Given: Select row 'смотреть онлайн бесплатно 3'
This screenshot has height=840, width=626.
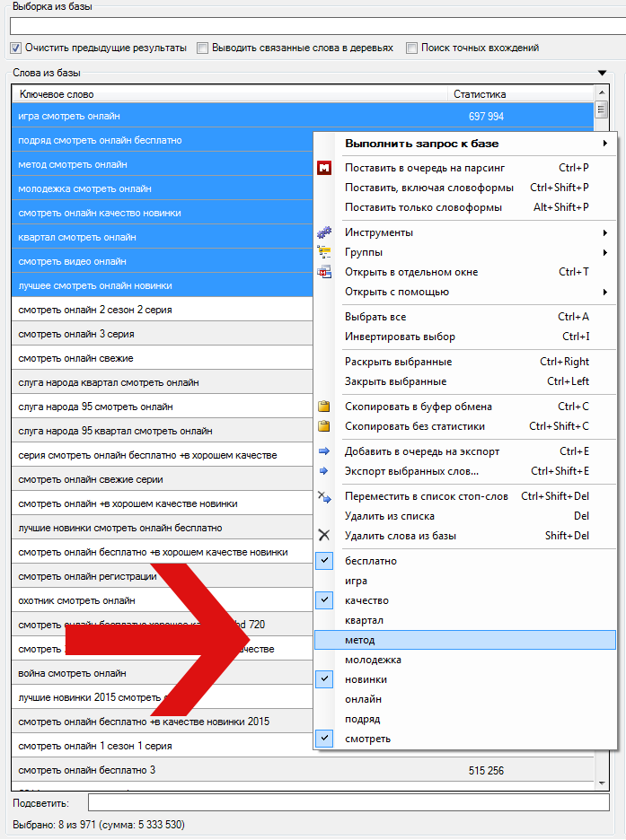Looking at the screenshot, I should [303, 770].
